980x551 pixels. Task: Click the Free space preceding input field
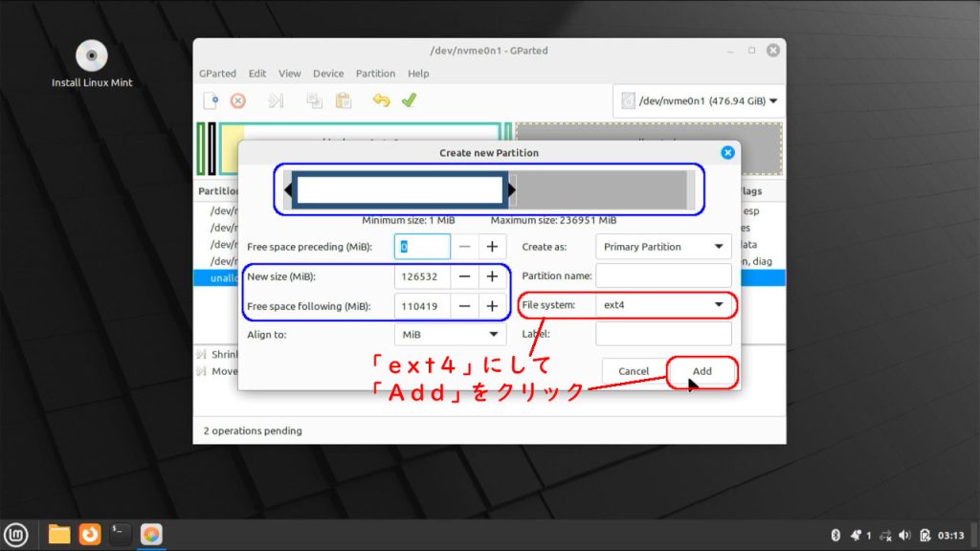point(422,247)
